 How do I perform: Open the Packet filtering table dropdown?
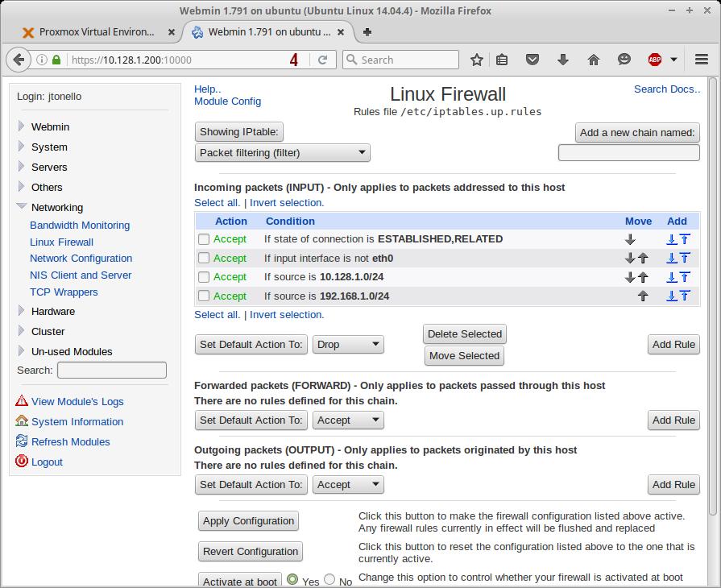(x=282, y=152)
